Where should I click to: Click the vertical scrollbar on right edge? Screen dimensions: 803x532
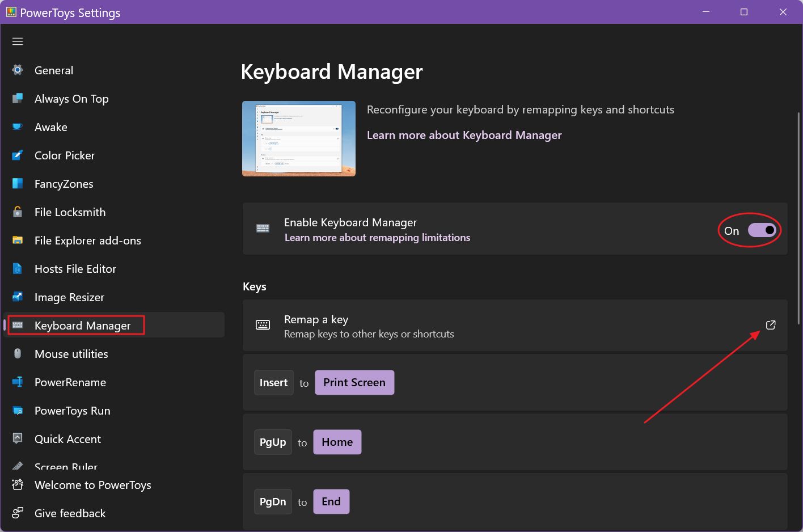pyautogui.click(x=798, y=218)
